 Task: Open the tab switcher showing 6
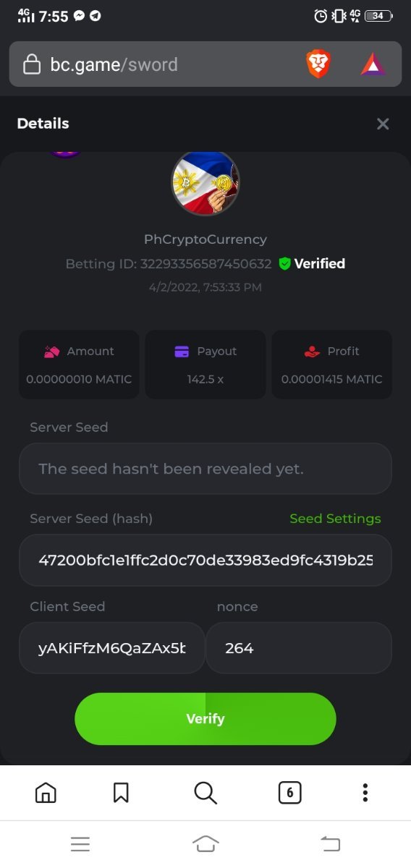(x=289, y=793)
